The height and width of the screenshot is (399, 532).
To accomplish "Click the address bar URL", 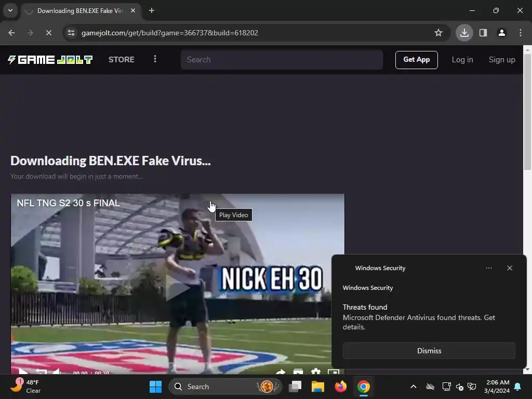I will 170,33.
